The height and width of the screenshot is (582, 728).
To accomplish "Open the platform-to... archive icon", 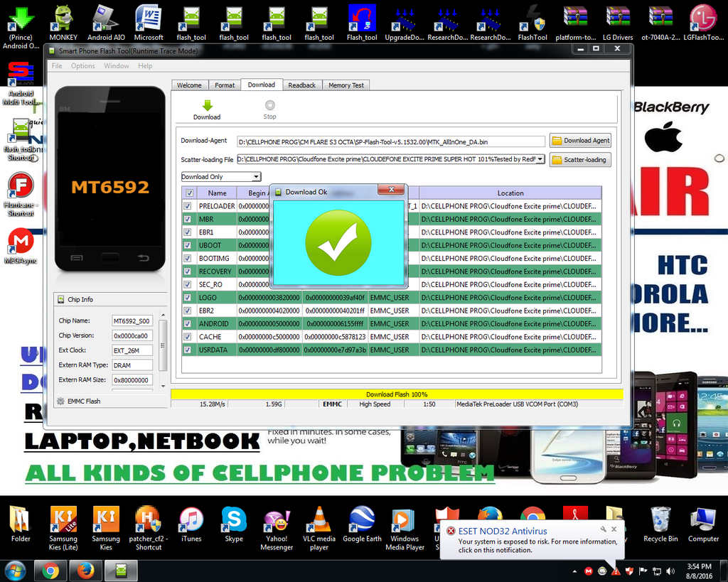I will tap(576, 22).
